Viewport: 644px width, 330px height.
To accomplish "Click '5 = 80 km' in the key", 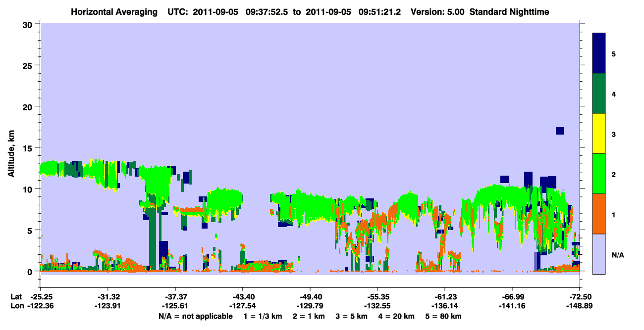I will tap(444, 316).
